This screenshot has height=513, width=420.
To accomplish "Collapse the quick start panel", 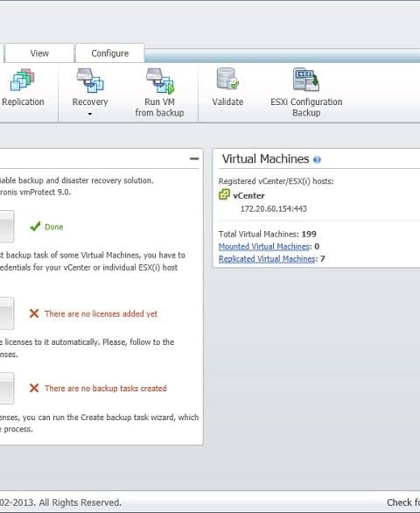I will 194,158.
